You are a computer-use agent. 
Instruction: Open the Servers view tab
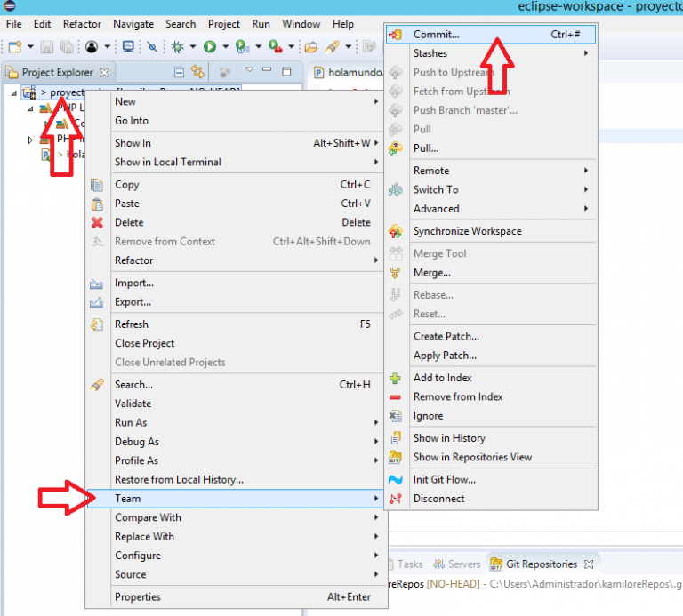pos(464,564)
